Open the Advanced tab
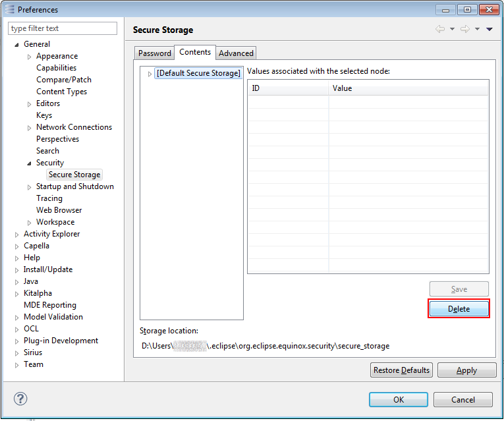The width and height of the screenshot is (504, 421). tap(236, 53)
